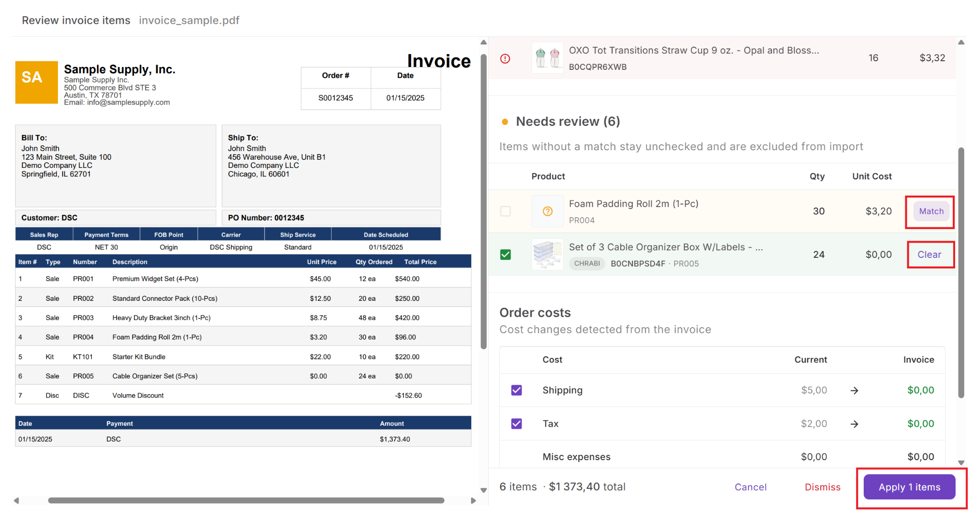Click the PDF viewer scroll up arrow
Image resolution: width=980 pixels, height=519 pixels.
(x=483, y=43)
